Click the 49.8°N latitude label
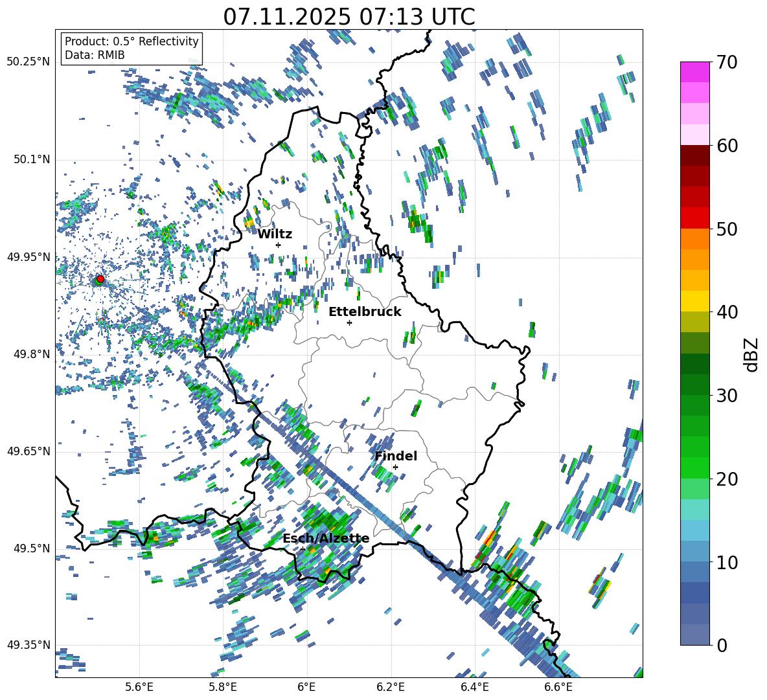 32,354
